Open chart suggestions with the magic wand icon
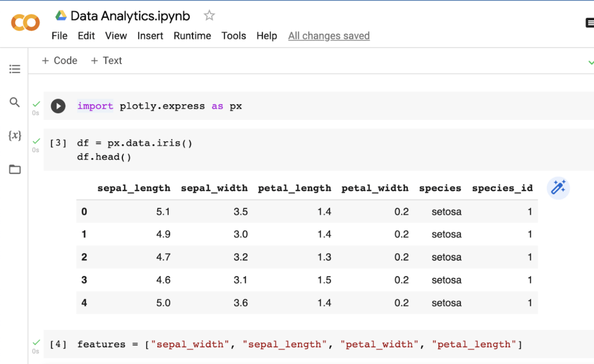 click(x=557, y=188)
